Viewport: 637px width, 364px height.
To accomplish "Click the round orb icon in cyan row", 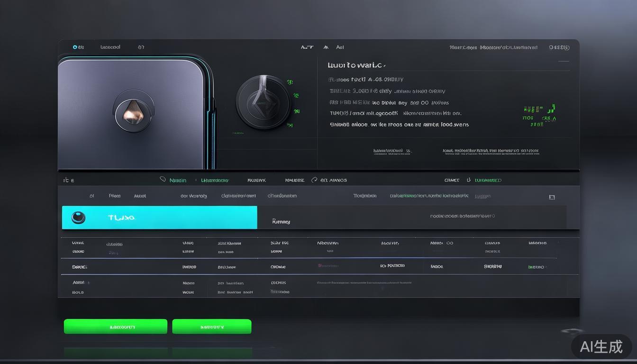I will pyautogui.click(x=78, y=218).
